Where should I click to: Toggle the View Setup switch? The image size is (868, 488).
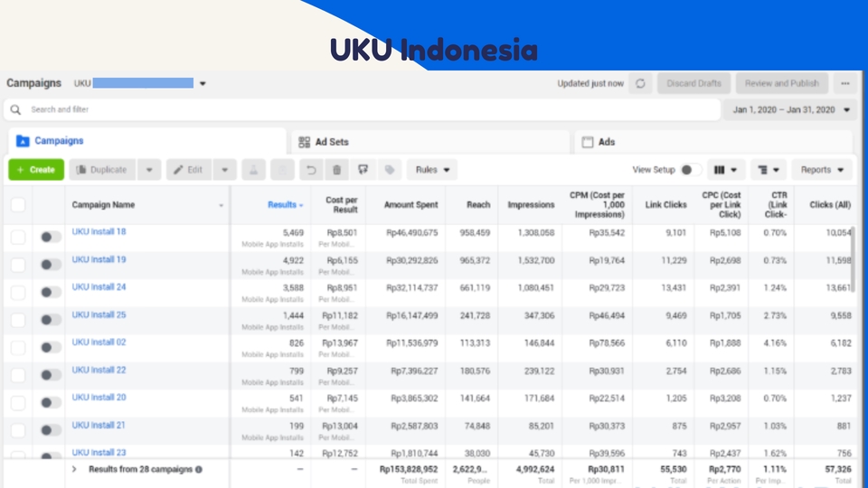690,170
